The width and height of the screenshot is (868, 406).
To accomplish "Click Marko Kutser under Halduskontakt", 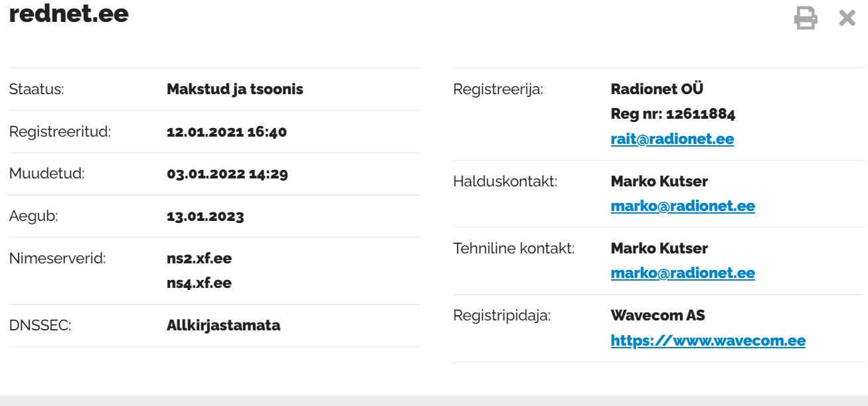I will (659, 181).
